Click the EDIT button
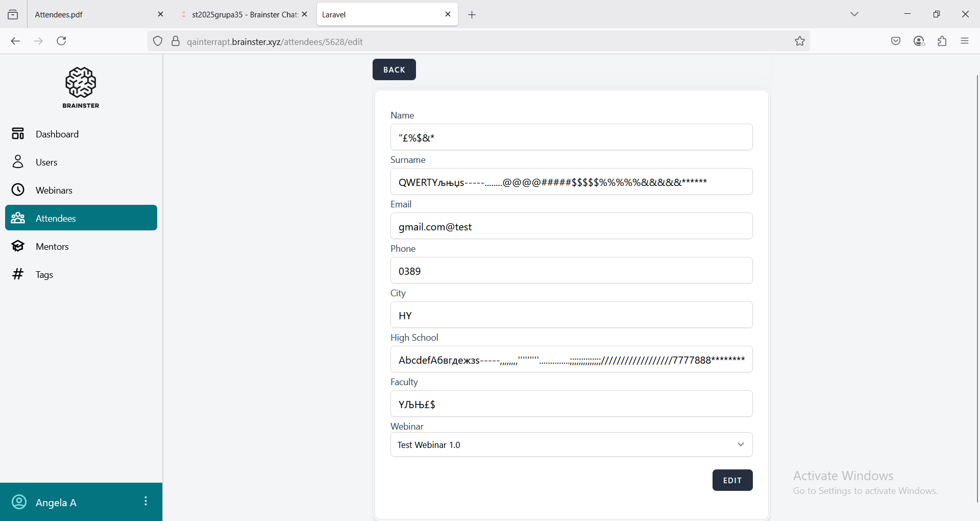Viewport: 980px width, 521px height. click(x=732, y=480)
